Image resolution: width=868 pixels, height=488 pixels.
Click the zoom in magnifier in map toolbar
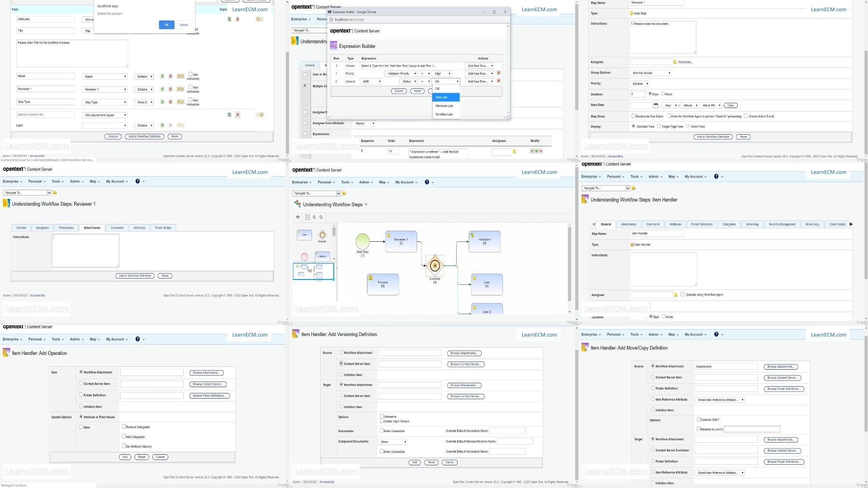[314, 217]
